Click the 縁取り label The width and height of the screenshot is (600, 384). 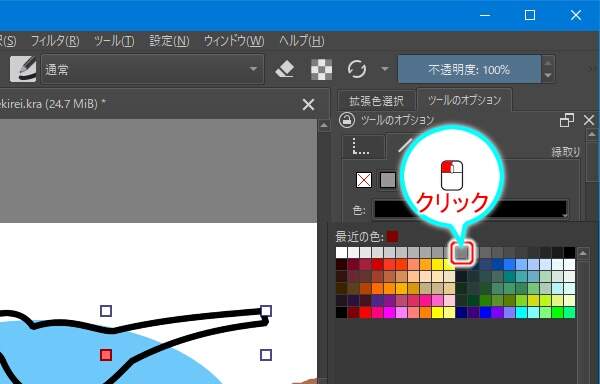point(566,152)
